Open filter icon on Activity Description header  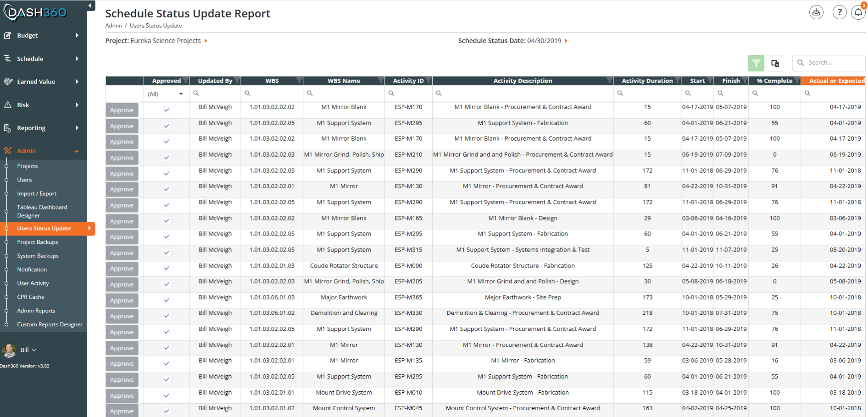coord(609,81)
